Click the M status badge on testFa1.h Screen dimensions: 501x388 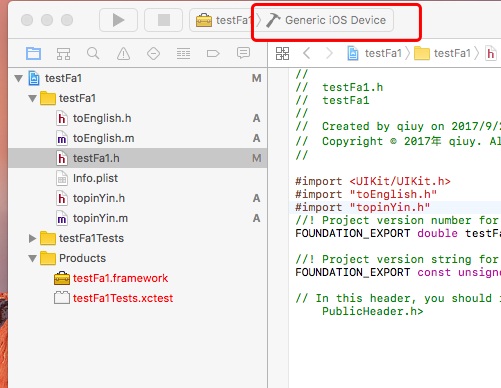pyautogui.click(x=256, y=158)
